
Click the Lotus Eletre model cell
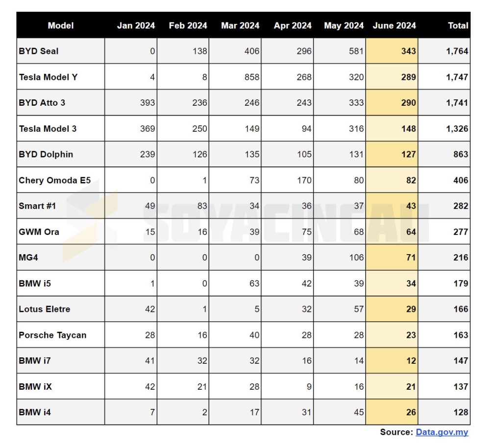click(45, 309)
